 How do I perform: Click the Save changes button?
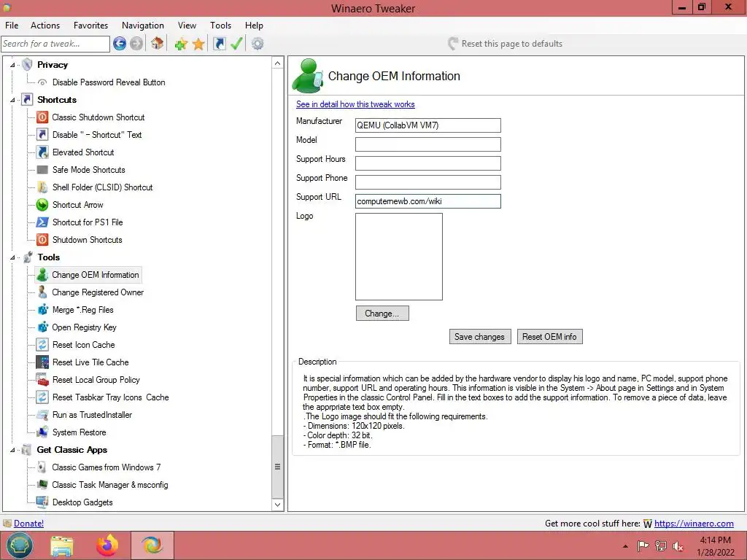point(480,337)
